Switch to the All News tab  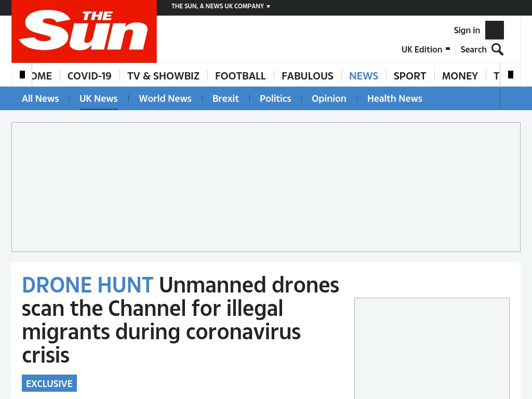pos(41,98)
